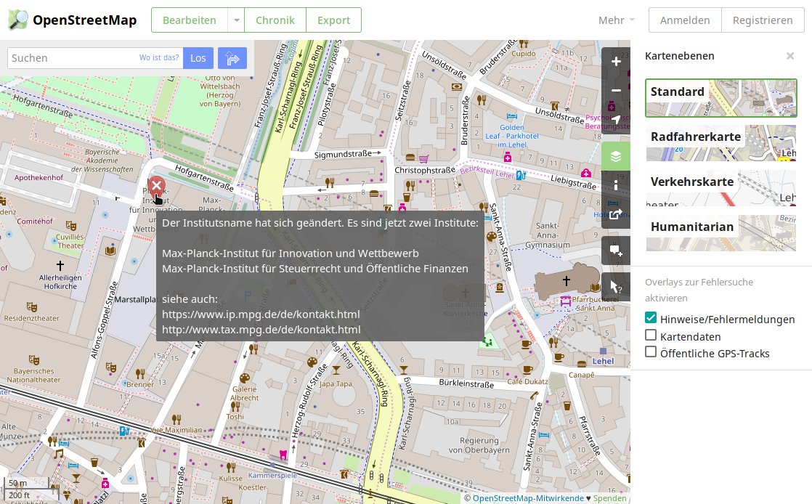Activate the query features tool
812x504 pixels.
coord(616,286)
